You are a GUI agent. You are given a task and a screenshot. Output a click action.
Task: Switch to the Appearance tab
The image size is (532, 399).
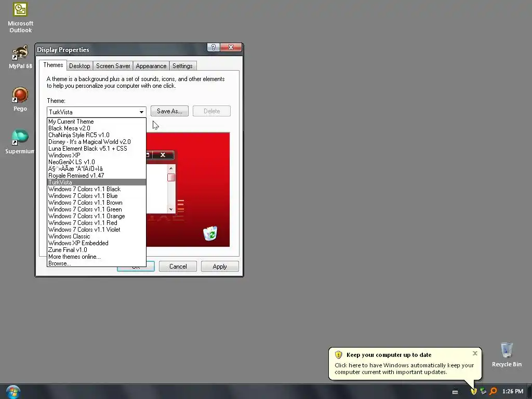pos(151,66)
